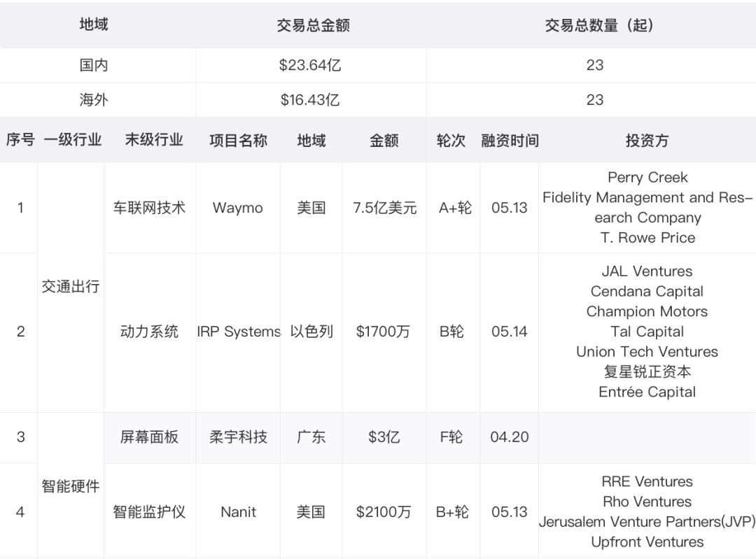The image size is (756, 559).
Task: Click the 一级行业 column header
Action: coord(73,140)
